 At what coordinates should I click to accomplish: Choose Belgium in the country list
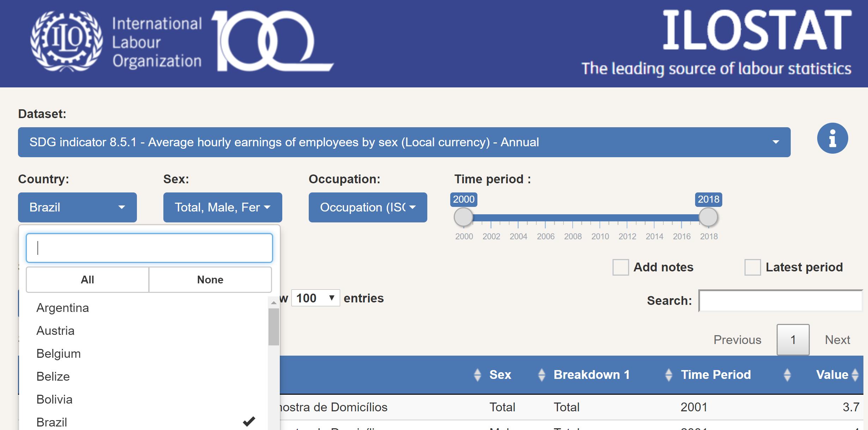[x=59, y=354]
